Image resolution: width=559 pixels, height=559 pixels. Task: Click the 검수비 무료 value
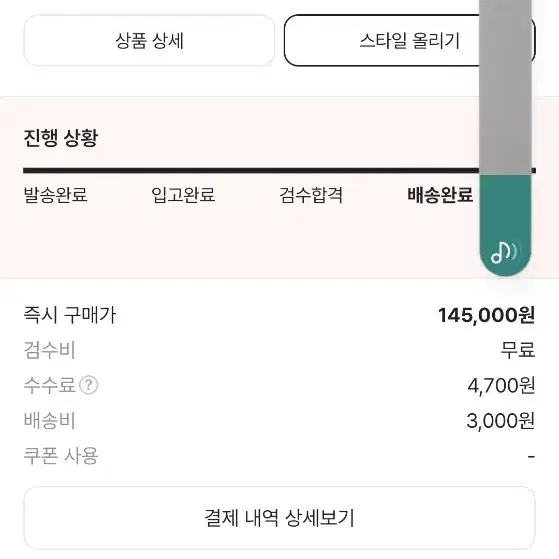(x=518, y=350)
